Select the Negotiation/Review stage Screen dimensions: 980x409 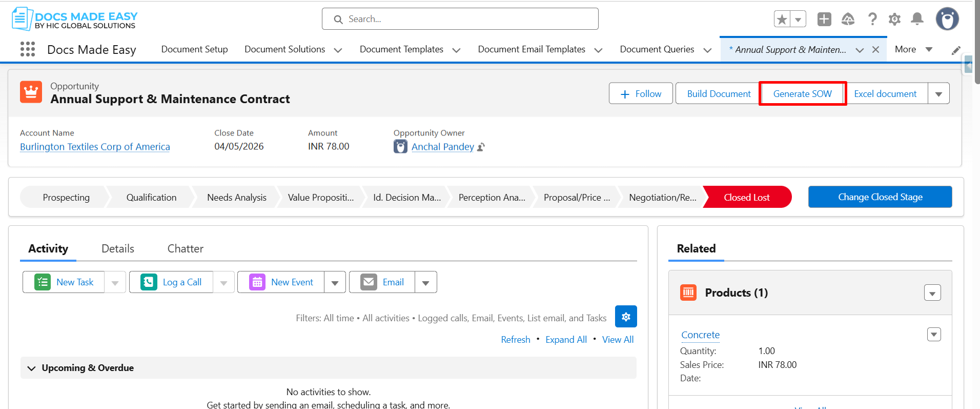pyautogui.click(x=663, y=198)
